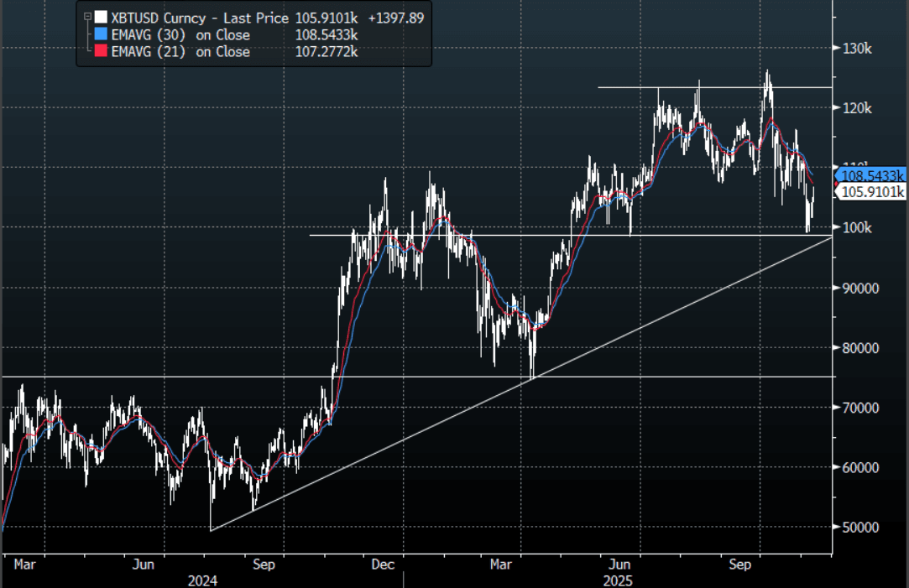Click the 100k price axis label

[857, 228]
